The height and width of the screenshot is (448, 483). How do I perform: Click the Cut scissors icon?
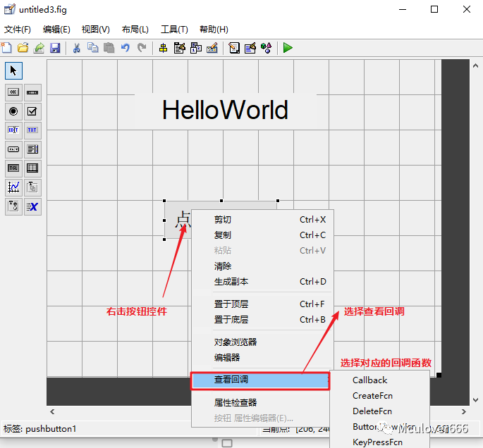76,48
